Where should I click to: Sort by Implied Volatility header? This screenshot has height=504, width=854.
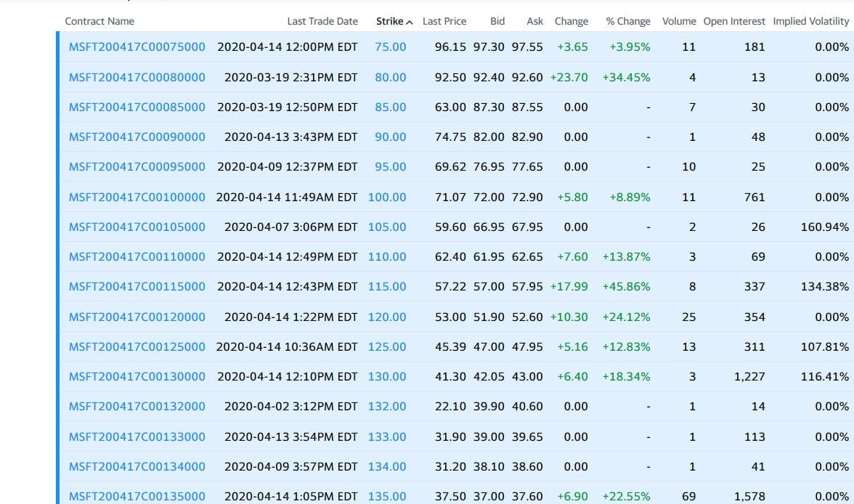[x=810, y=21]
